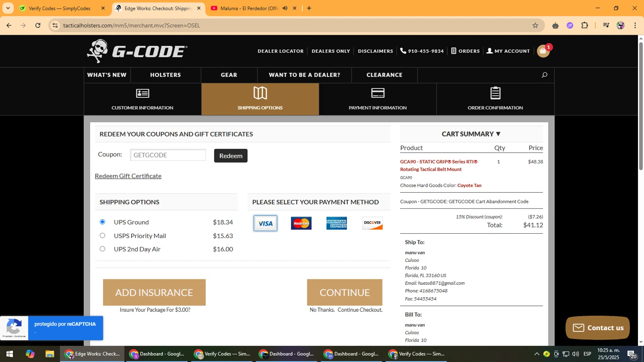
Task: Open Dealers Only link
Action: [x=331, y=51]
